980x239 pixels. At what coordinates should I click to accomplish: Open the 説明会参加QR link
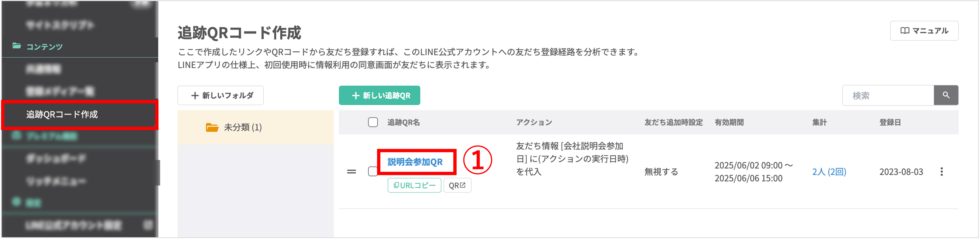click(x=415, y=162)
